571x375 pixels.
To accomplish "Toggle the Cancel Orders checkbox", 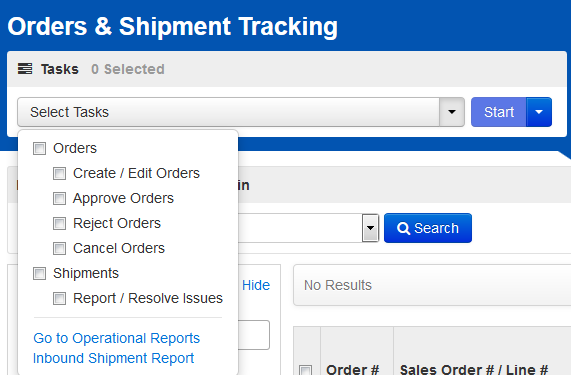I will (x=59, y=249).
